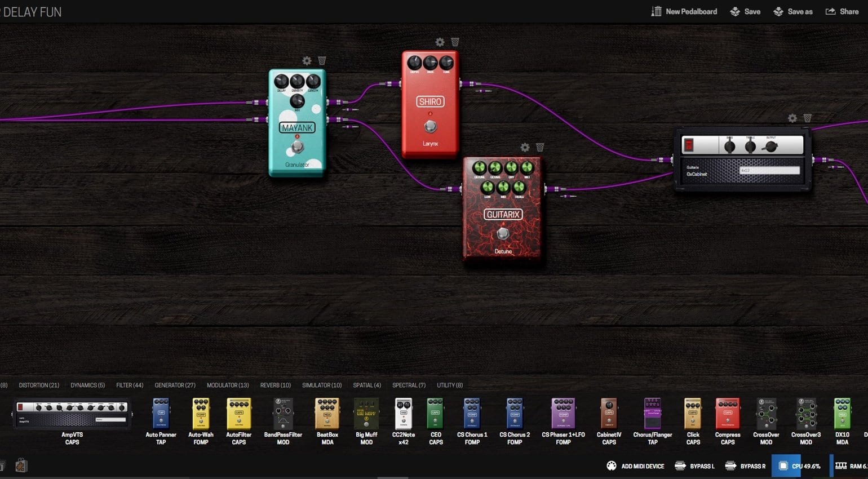Toggle the Shiro Larynx footswitch
The height and width of the screenshot is (479, 868).
[x=430, y=126]
